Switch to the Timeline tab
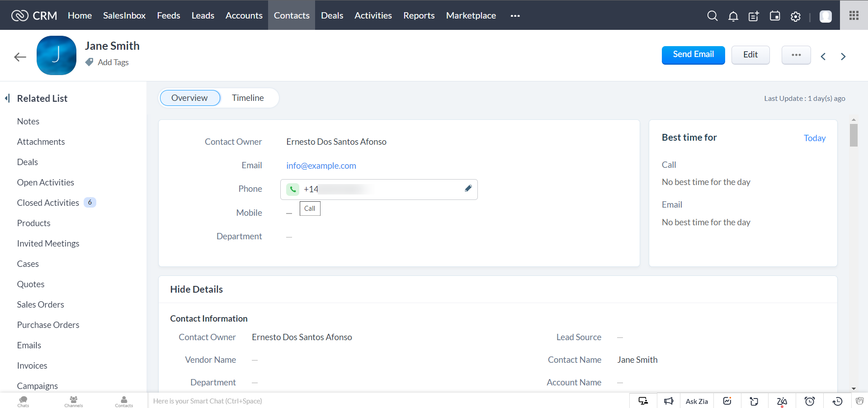The image size is (868, 408). 248,98
